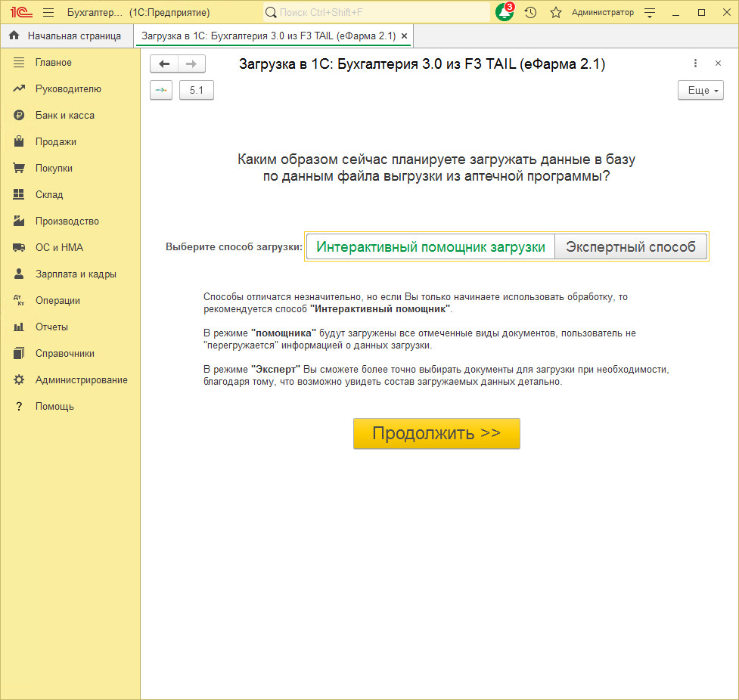Click the 1C logo icon
The image size is (739, 700).
21,12
